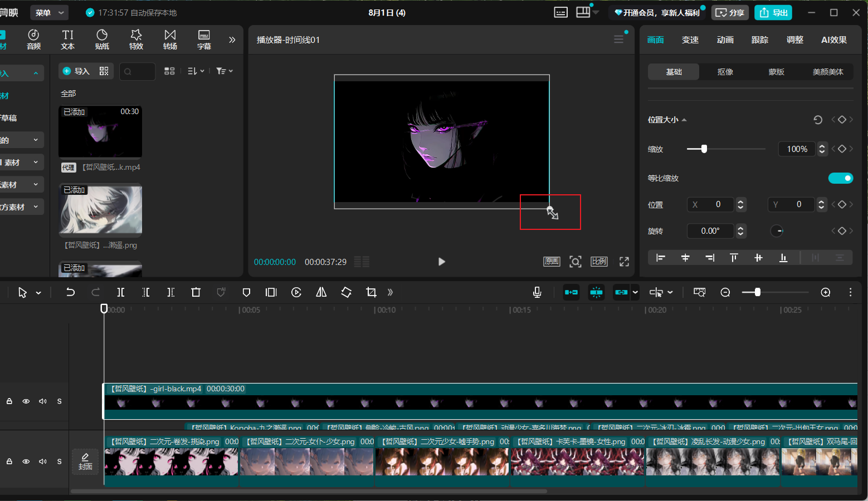This screenshot has width=868, height=501.
Task: Click the 缩放 scale slider handle
Action: [704, 149]
